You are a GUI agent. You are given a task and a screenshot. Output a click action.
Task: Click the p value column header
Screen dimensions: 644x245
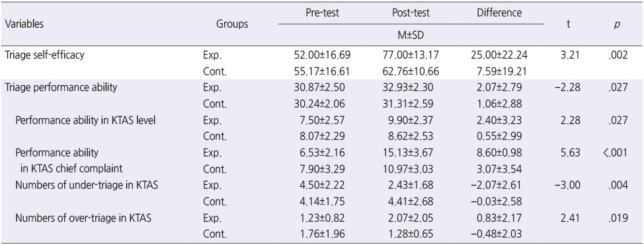coord(618,25)
